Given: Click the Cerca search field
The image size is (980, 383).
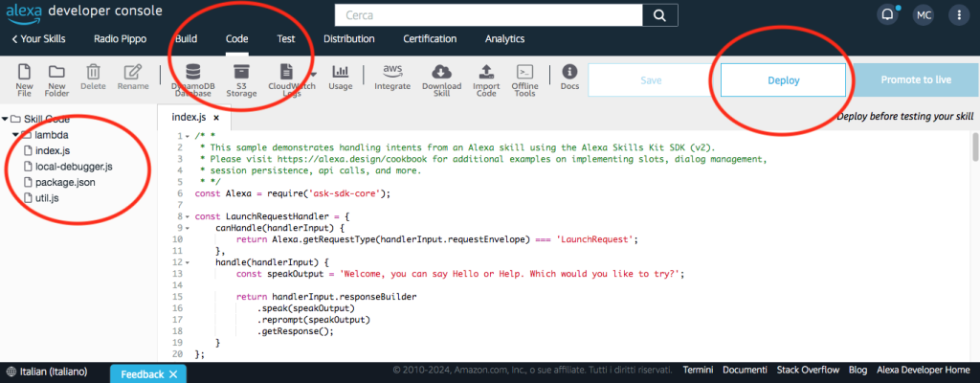Looking at the screenshot, I should (486, 16).
